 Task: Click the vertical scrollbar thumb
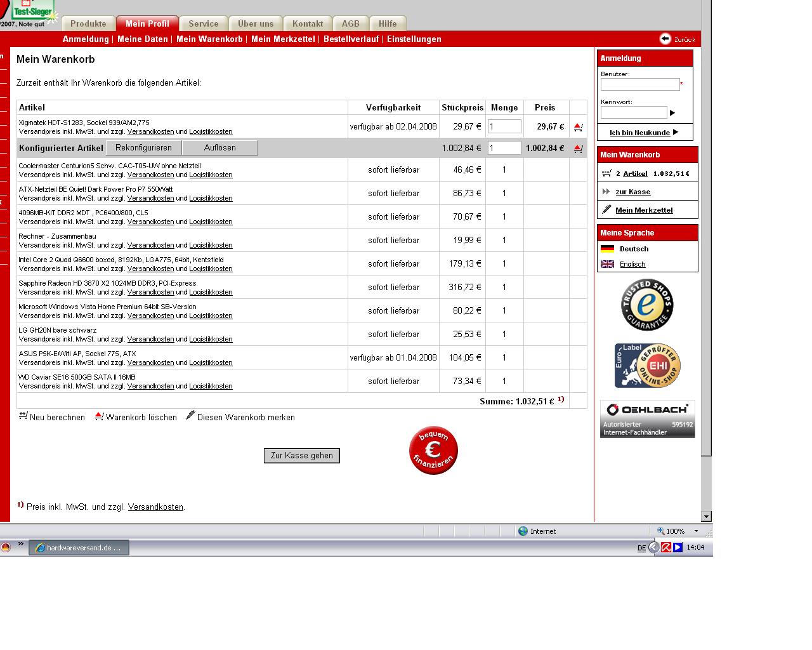click(x=706, y=227)
